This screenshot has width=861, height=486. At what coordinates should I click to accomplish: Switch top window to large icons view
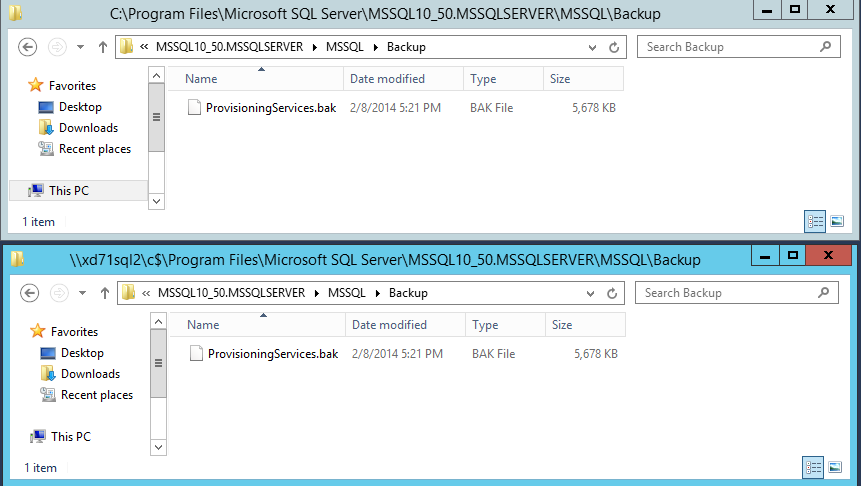(x=837, y=221)
